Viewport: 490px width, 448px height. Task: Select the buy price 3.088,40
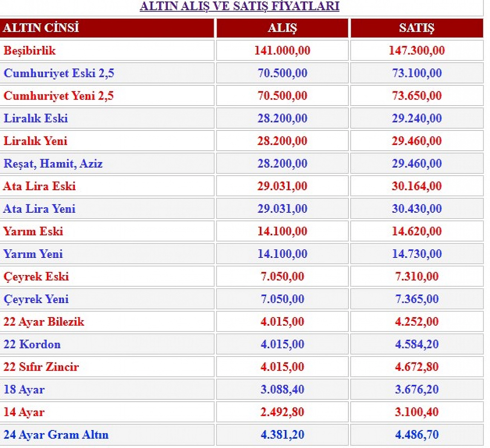[x=283, y=389]
